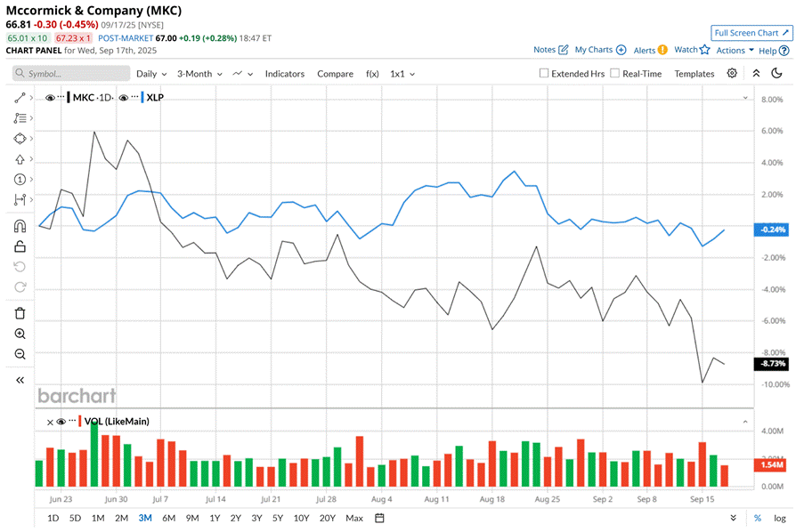Switch to dark mode moon icon
The width and height of the screenshot is (804, 532).
click(x=776, y=73)
